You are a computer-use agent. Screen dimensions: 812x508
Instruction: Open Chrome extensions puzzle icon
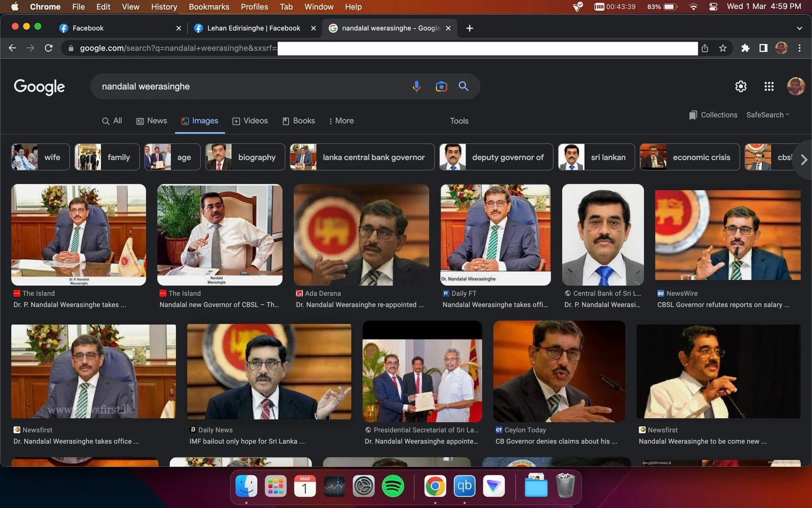[745, 48]
